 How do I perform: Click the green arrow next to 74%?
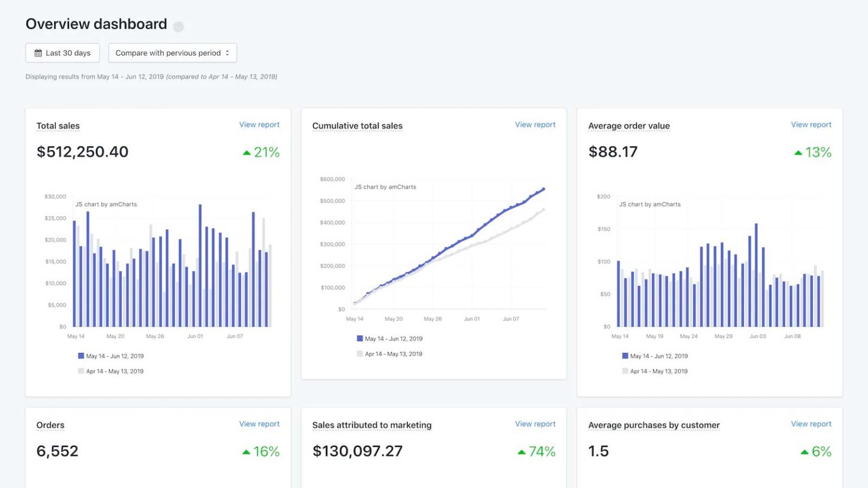point(522,451)
